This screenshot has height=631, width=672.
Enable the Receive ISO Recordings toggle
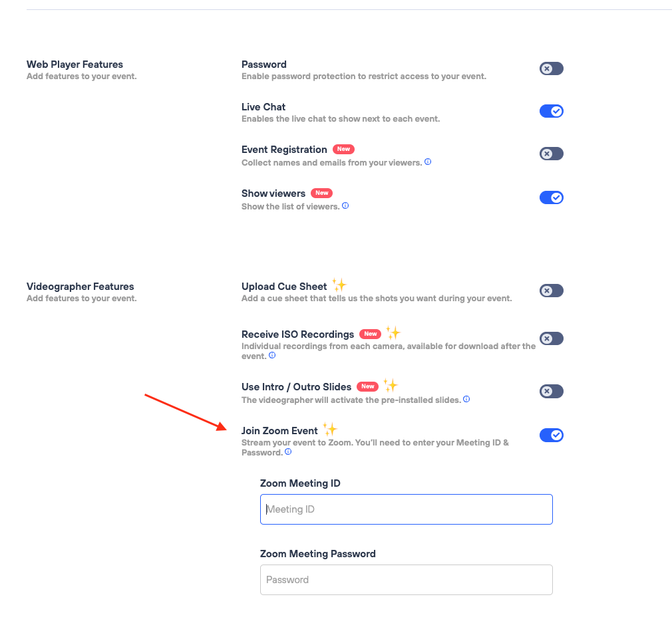coord(551,338)
